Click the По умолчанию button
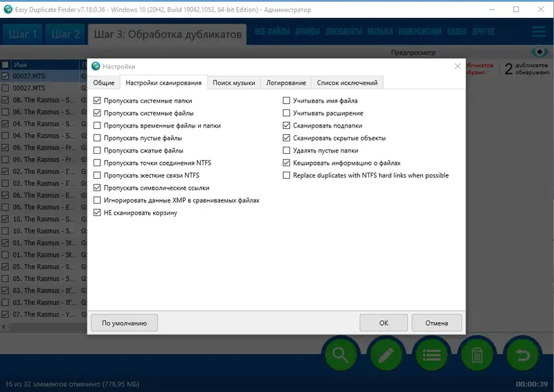Viewport: 554px width, 392px height. [x=125, y=323]
